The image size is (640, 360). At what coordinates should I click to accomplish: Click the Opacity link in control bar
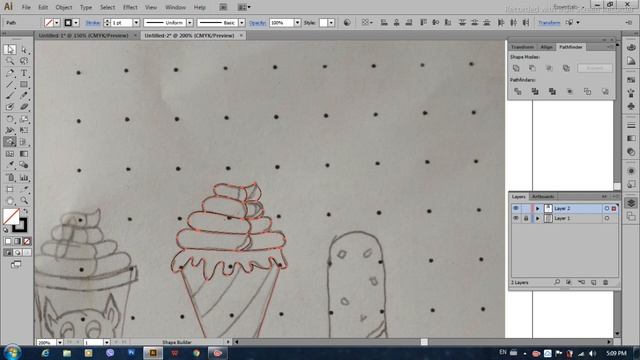pos(258,23)
